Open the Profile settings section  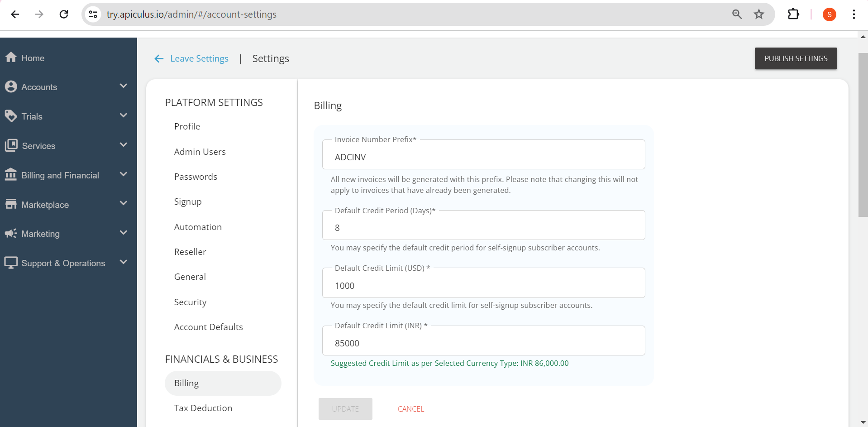click(186, 126)
